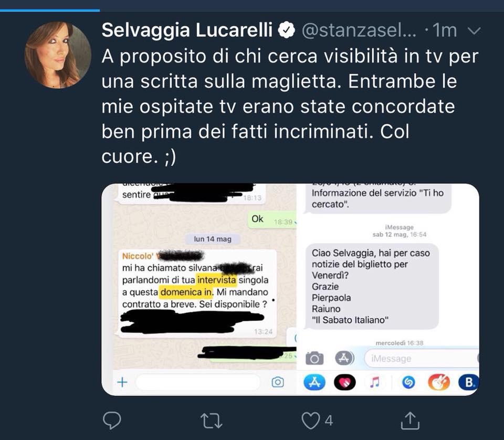This screenshot has width=504, height=440.
Task: Like the tweet with heart icon
Action: [x=311, y=421]
